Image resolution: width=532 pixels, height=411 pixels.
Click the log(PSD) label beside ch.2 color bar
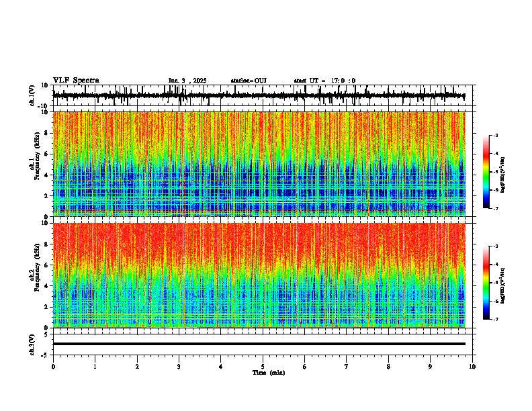[x=502, y=286]
